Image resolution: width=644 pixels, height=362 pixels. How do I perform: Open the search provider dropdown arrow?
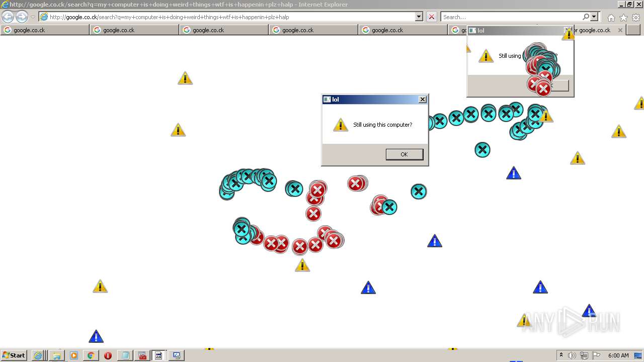[x=594, y=17]
